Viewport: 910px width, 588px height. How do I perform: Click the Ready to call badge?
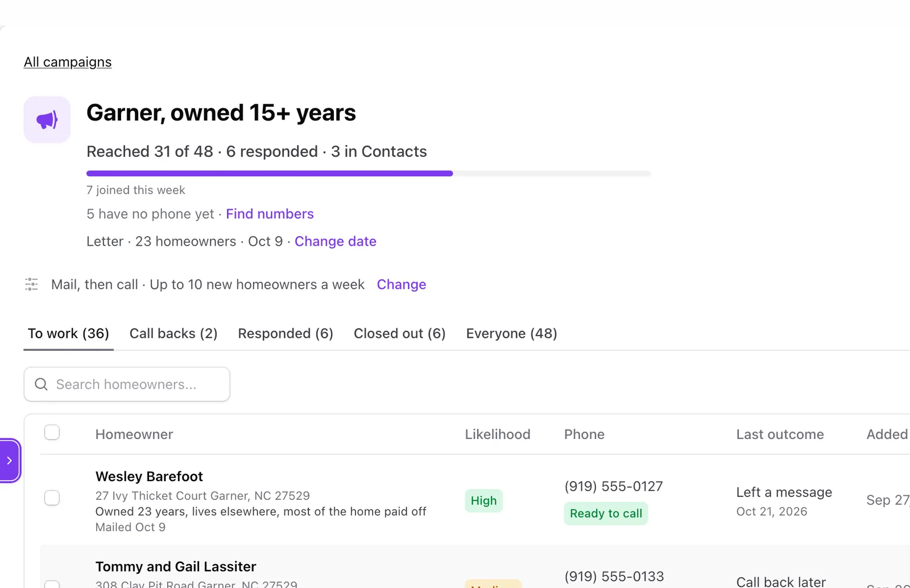tap(606, 514)
